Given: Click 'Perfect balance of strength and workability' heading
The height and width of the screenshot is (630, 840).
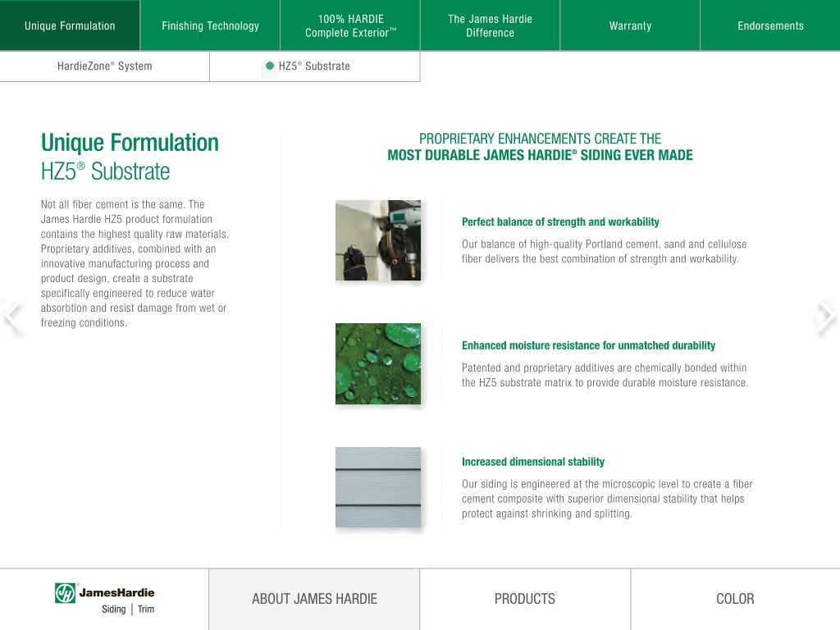Looking at the screenshot, I should (560, 221).
